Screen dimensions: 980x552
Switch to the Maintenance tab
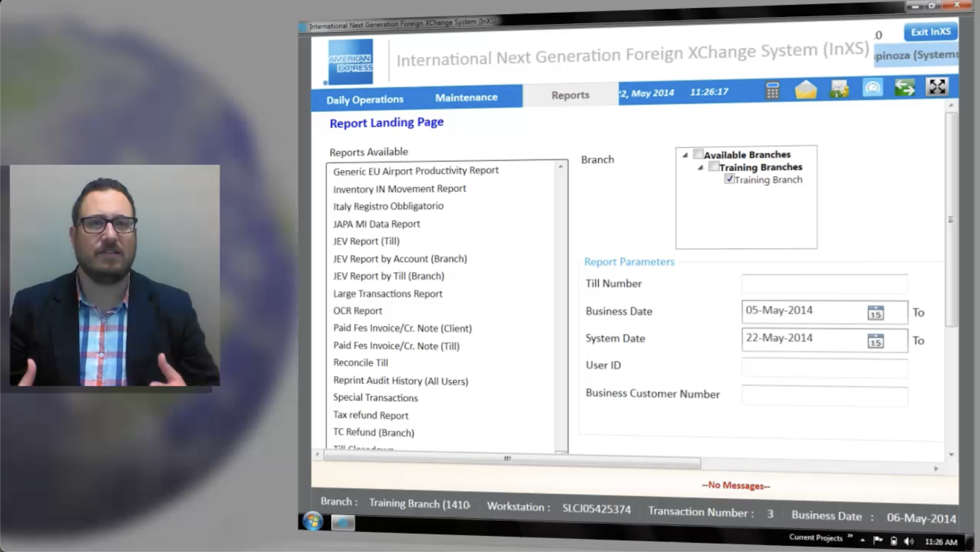pyautogui.click(x=466, y=98)
